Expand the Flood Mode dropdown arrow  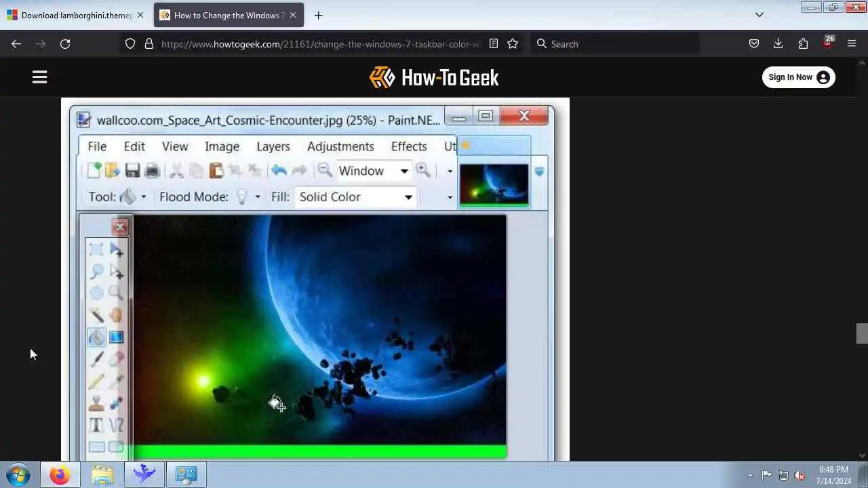pos(257,197)
